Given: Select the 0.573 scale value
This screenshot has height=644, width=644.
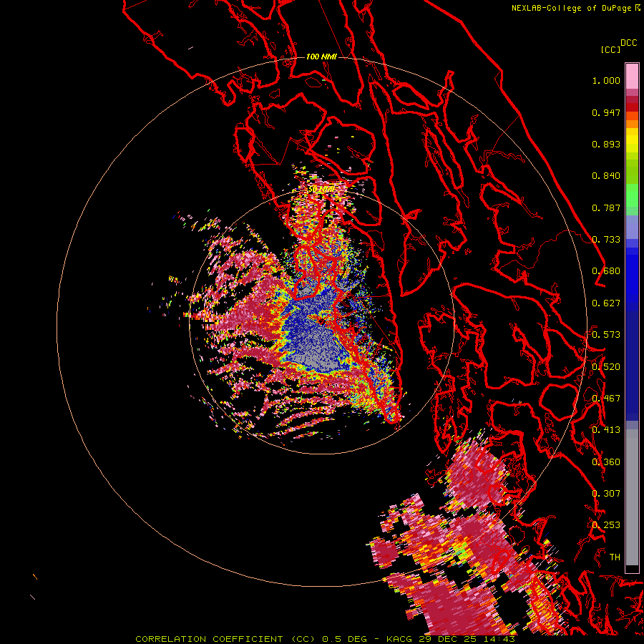Looking at the screenshot, I should 606,335.
